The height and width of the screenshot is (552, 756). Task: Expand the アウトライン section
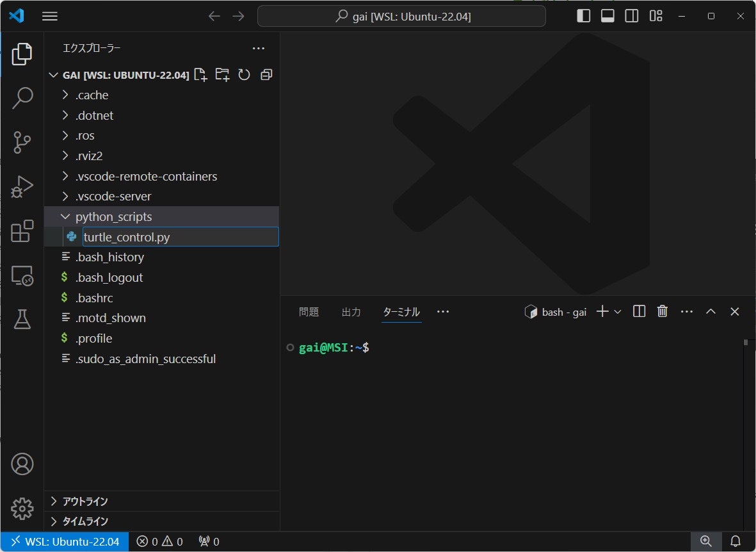(x=161, y=501)
